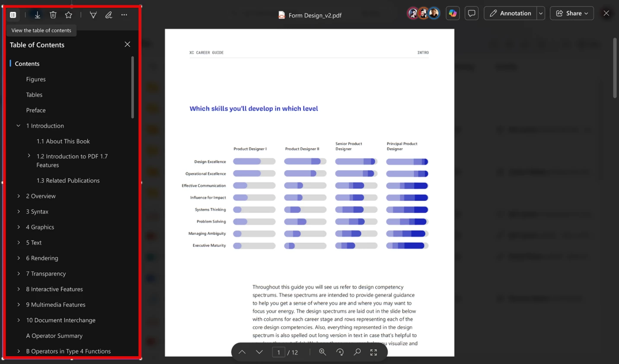This screenshot has height=364, width=619.
Task: Click the download icon in sidebar toolbar
Action: 38,15
